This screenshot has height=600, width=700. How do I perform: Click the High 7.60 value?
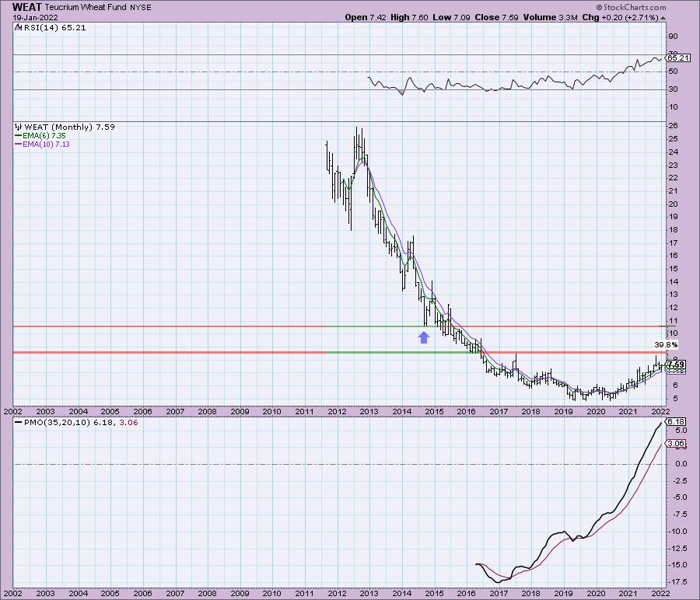pos(409,17)
